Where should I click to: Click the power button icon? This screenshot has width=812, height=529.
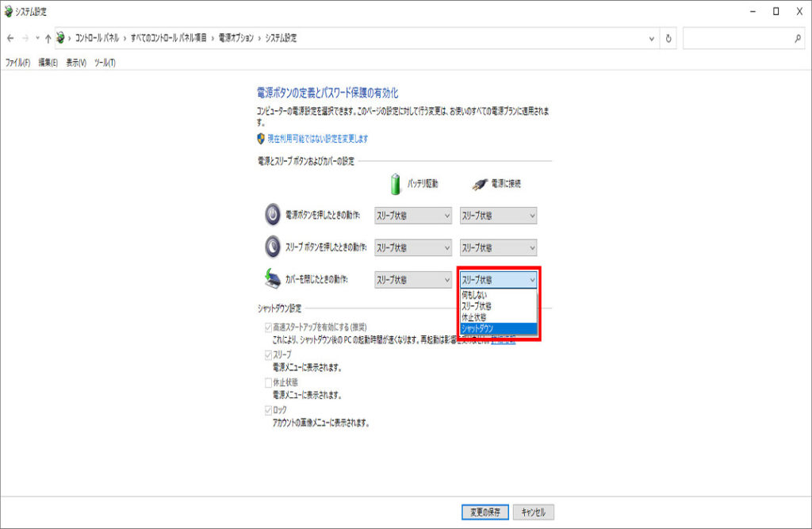[272, 215]
